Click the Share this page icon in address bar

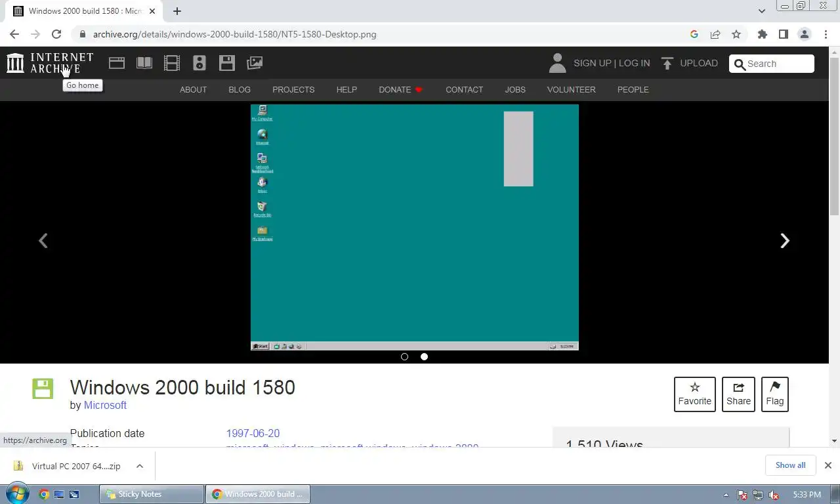tap(715, 34)
